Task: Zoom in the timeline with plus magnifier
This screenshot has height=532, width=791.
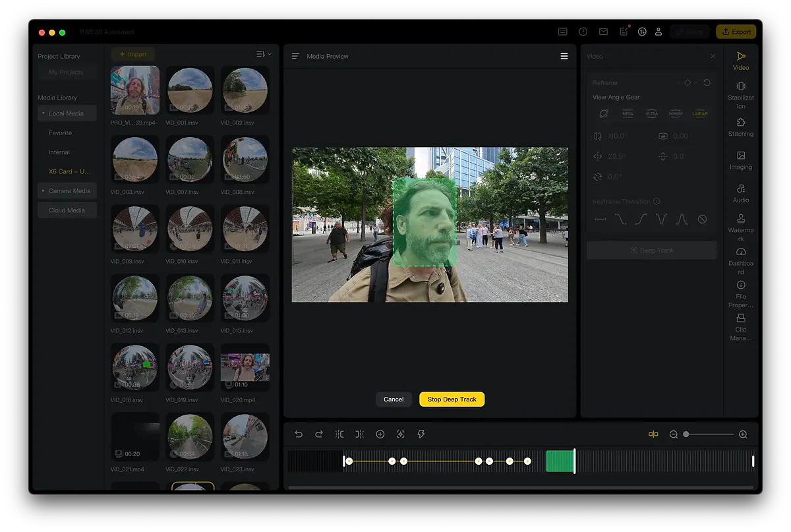Action: click(x=743, y=434)
